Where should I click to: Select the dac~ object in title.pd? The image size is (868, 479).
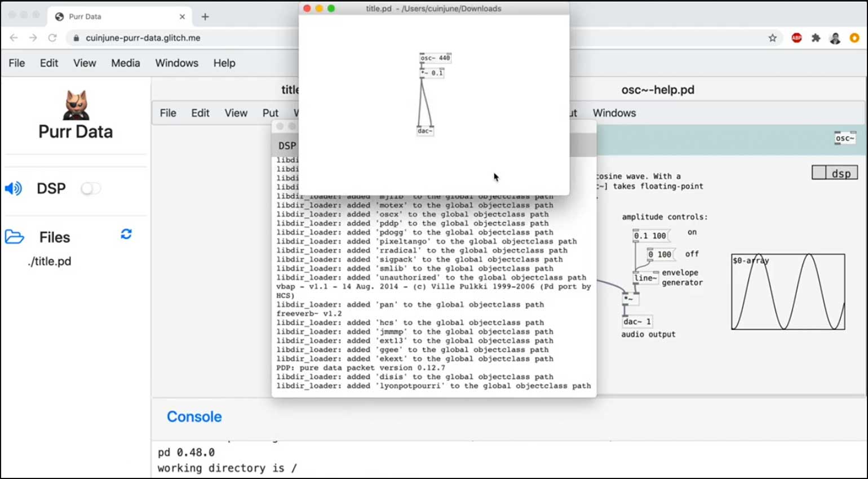click(425, 131)
